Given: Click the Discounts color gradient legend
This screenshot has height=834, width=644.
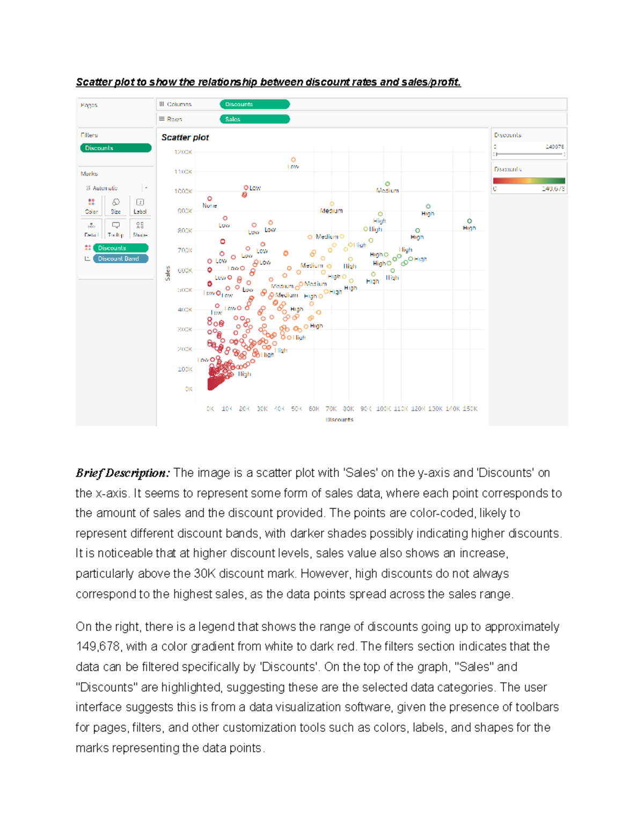Looking at the screenshot, I should click(x=529, y=180).
